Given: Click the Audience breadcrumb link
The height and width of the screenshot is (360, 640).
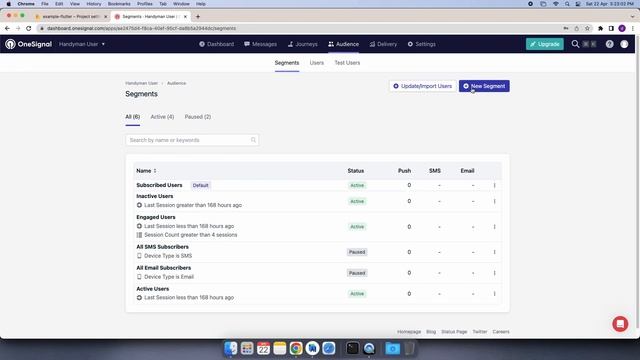Looking at the screenshot, I should point(176,83).
